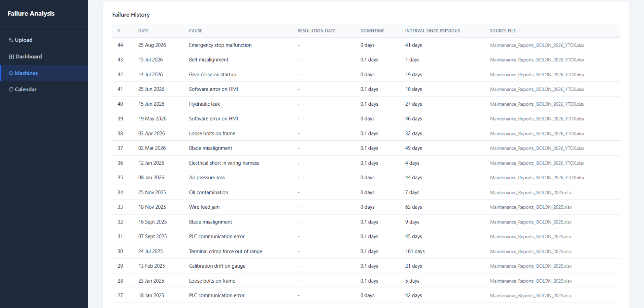Select the Wire feed jam row
This screenshot has width=644, height=308.
click(366, 207)
